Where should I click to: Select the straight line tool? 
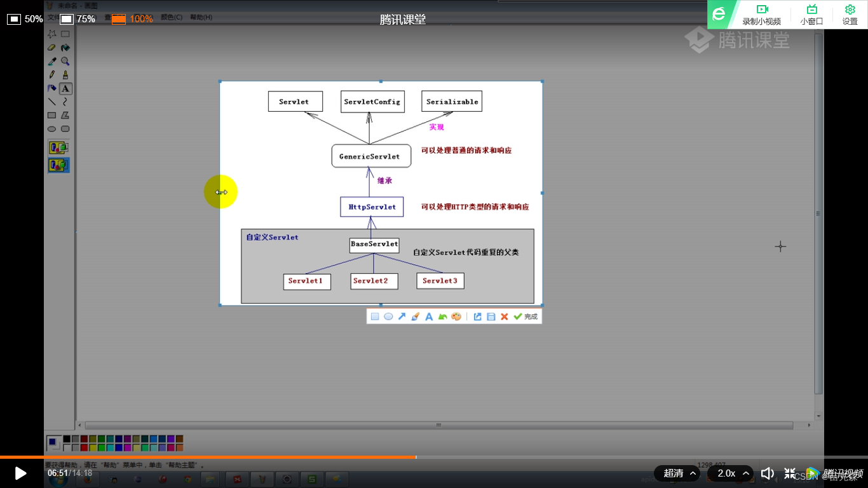[x=52, y=102]
